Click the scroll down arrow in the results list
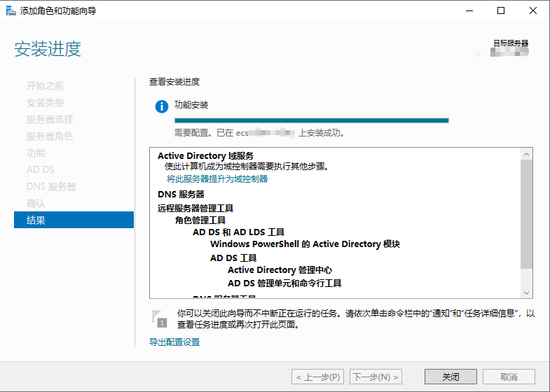 coord(526,293)
